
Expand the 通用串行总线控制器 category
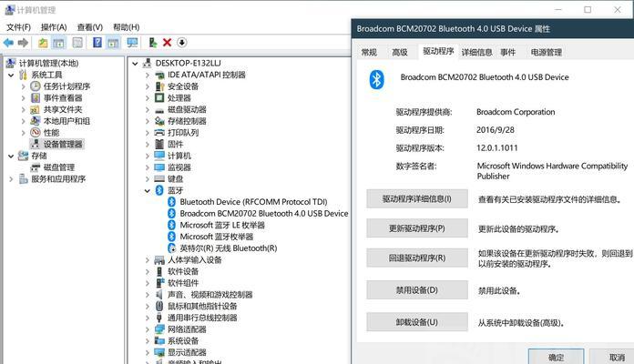coord(148,318)
